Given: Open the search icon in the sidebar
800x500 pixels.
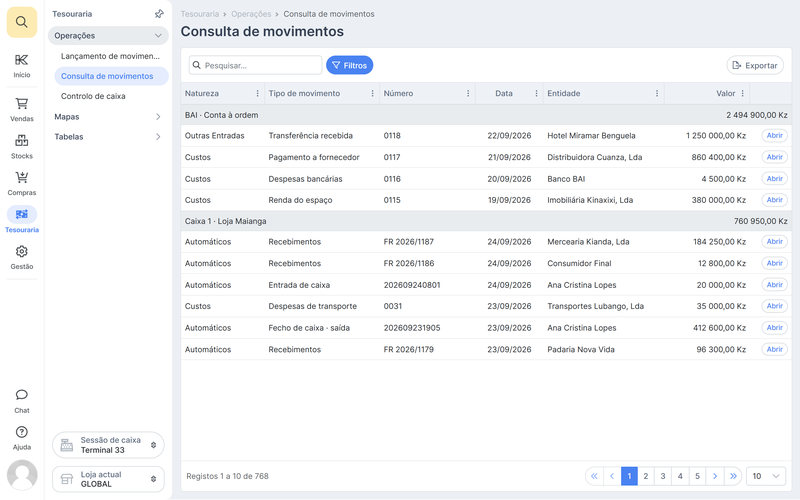Looking at the screenshot, I should pos(21,22).
